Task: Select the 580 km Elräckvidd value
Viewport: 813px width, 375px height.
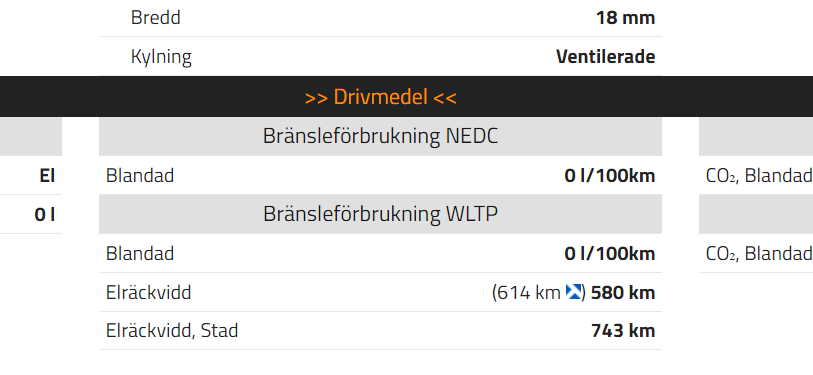Action: [x=623, y=293]
